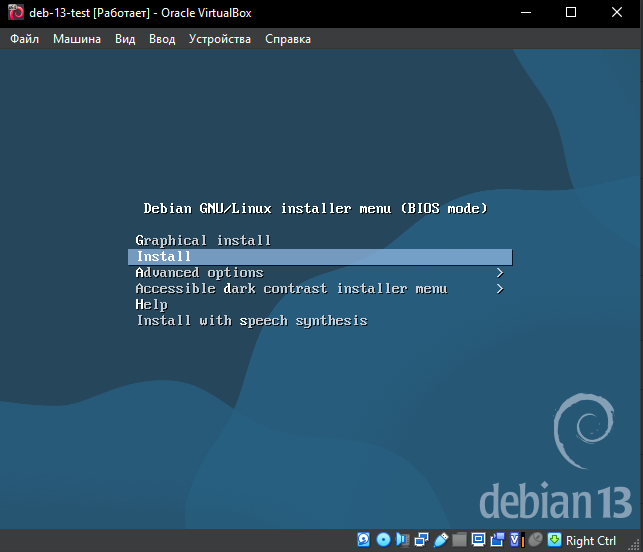643x552 pixels.
Task: Click the hard disk activity indicator icon
Action: 365,540
